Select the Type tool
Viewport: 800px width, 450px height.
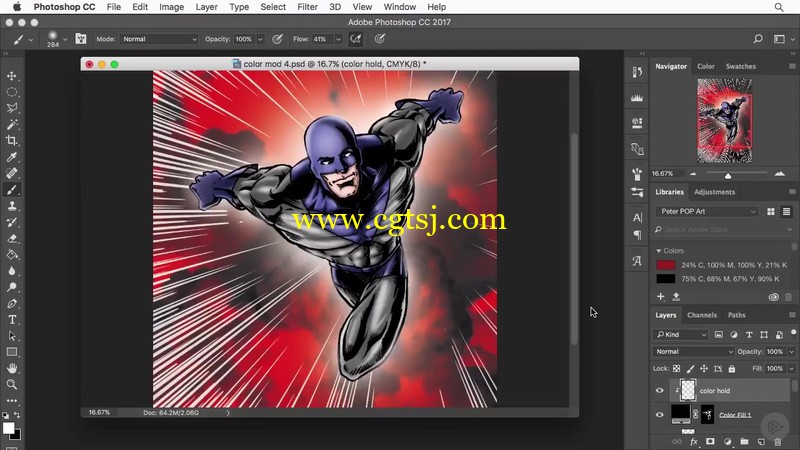coord(12,320)
